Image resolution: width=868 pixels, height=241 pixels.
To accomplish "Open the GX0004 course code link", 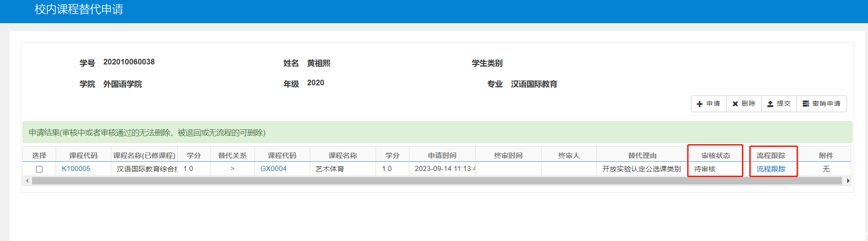I will click(274, 169).
